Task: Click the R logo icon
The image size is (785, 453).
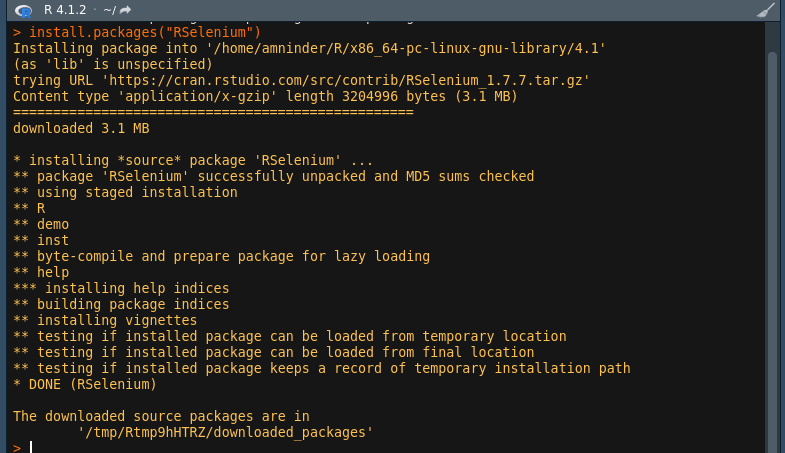Action: (x=22, y=10)
